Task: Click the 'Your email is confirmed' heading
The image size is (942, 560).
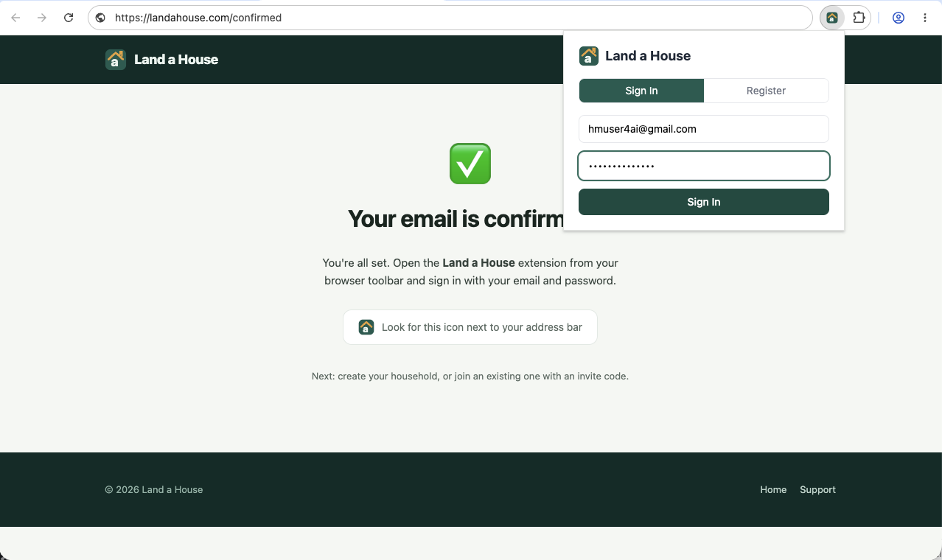Action: tap(456, 219)
